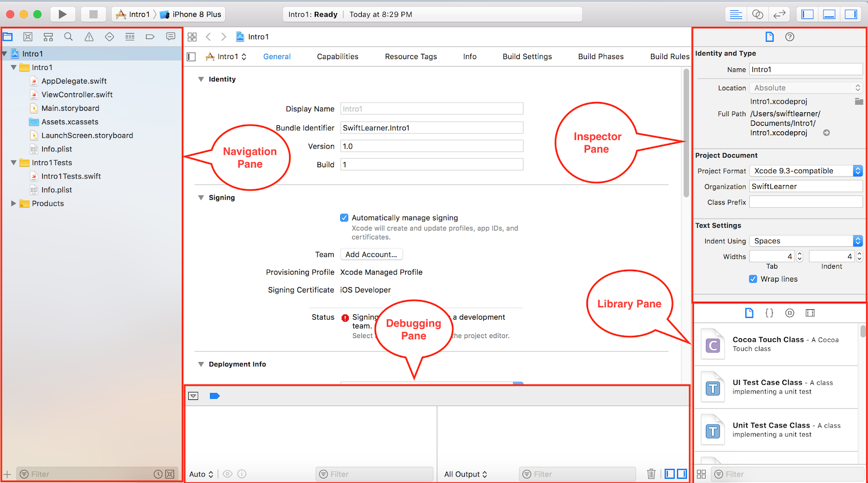
Task: Open the find navigator magnifier icon
Action: coord(68,37)
